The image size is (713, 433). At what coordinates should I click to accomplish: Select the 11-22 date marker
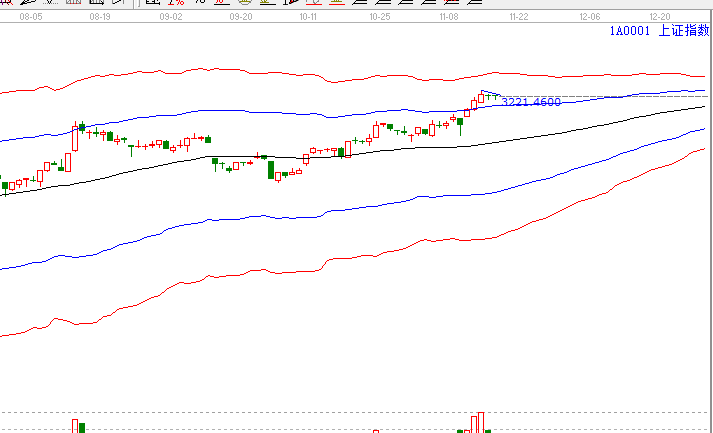518,17
